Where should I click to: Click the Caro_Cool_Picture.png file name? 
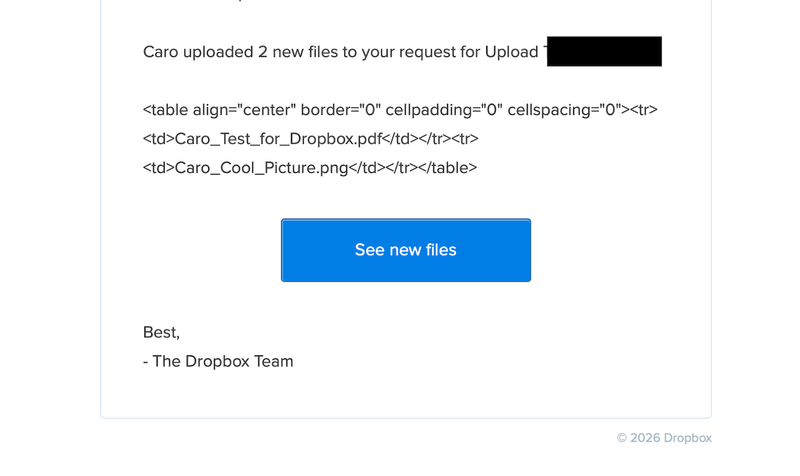point(261,167)
